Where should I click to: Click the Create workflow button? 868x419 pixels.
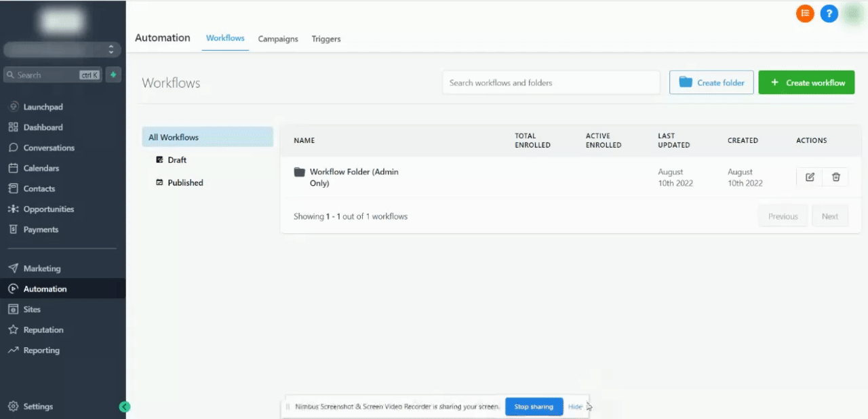[806, 83]
